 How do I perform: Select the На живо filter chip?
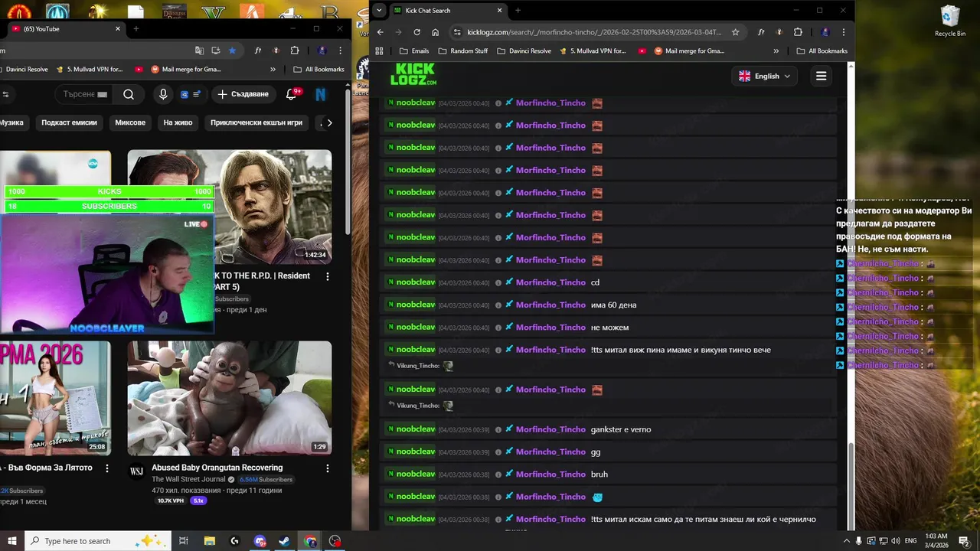pos(178,122)
